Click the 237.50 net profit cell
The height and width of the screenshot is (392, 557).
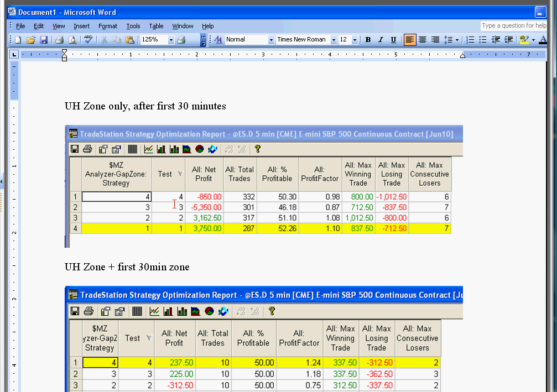pyautogui.click(x=175, y=363)
